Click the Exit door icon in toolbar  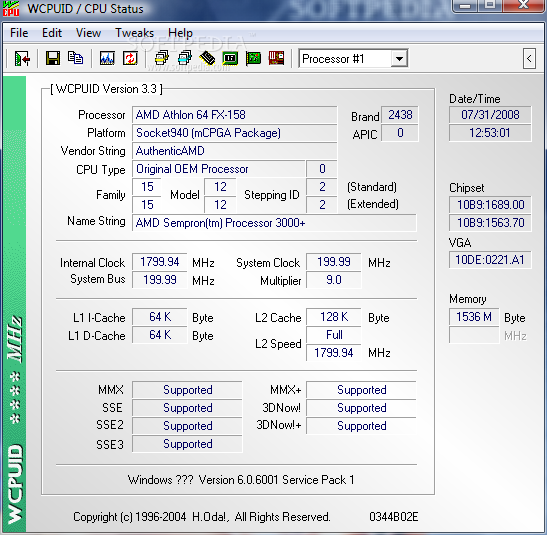[x=22, y=58]
